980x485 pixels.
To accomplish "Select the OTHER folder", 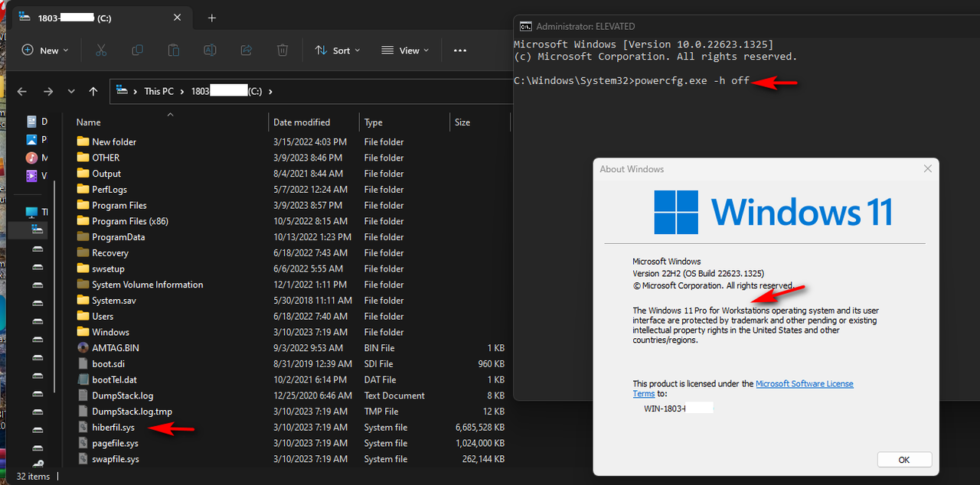I will (x=106, y=158).
